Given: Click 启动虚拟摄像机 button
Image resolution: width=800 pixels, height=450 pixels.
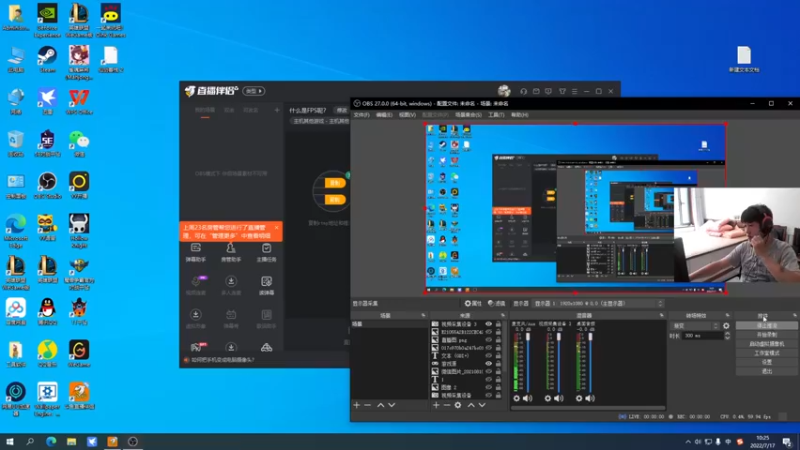Looking at the screenshot, I should coord(766,344).
